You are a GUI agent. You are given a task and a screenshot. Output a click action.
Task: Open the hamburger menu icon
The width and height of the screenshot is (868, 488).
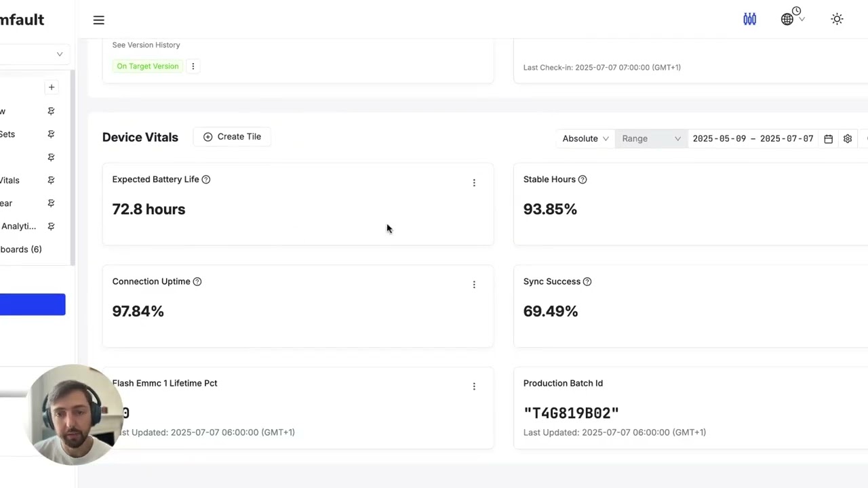coord(99,20)
